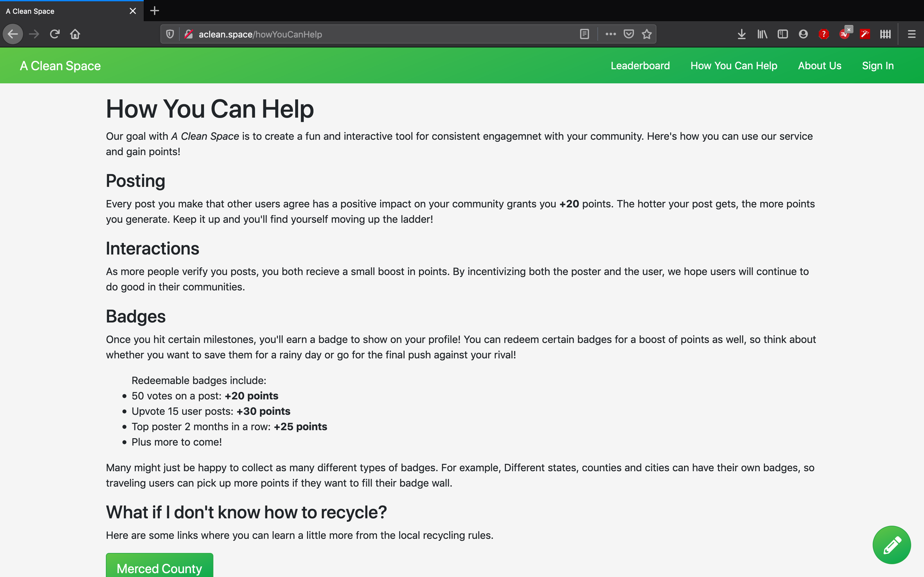Open Firefox downloads arrow icon

click(x=741, y=34)
